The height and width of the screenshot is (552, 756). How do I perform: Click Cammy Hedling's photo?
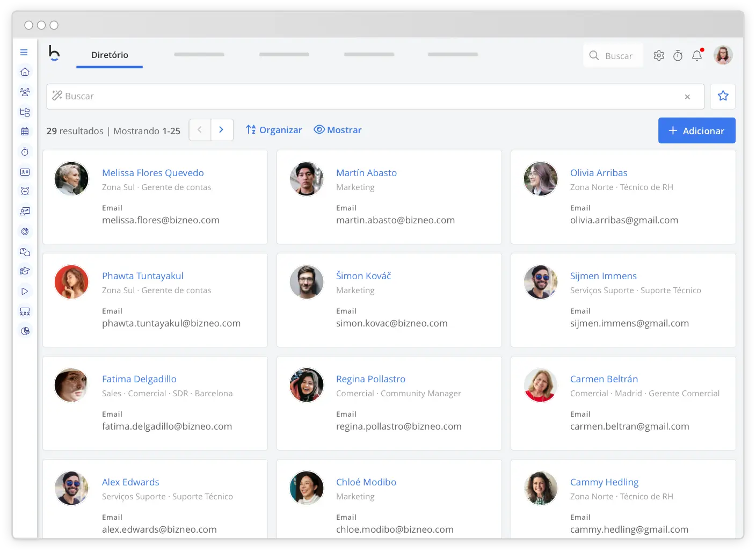[541, 488]
